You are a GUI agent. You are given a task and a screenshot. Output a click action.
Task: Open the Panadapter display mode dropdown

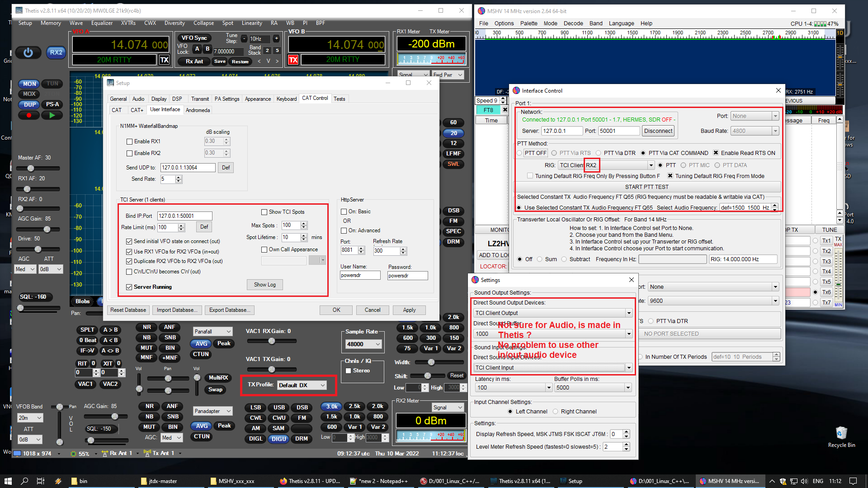[212, 411]
